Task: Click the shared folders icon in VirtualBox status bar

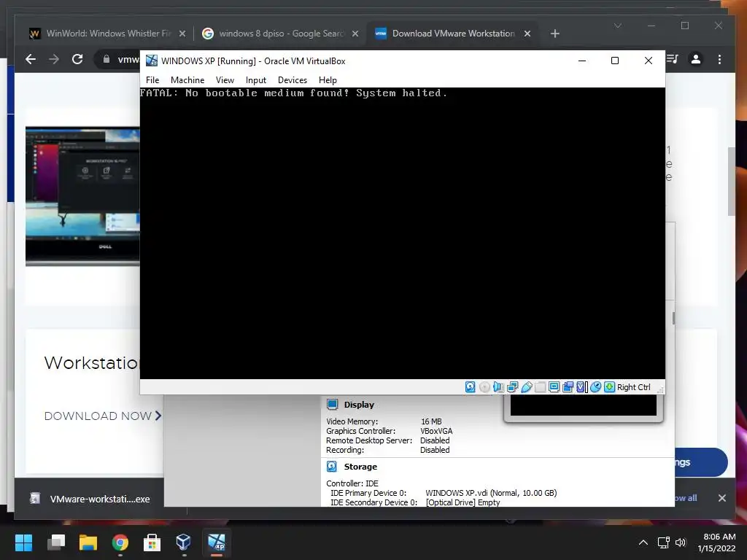Action: (541, 387)
